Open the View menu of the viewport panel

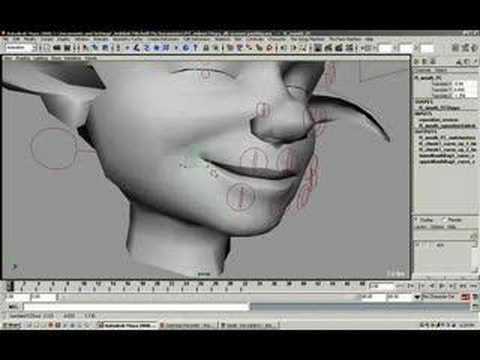pyautogui.click(x=8, y=58)
